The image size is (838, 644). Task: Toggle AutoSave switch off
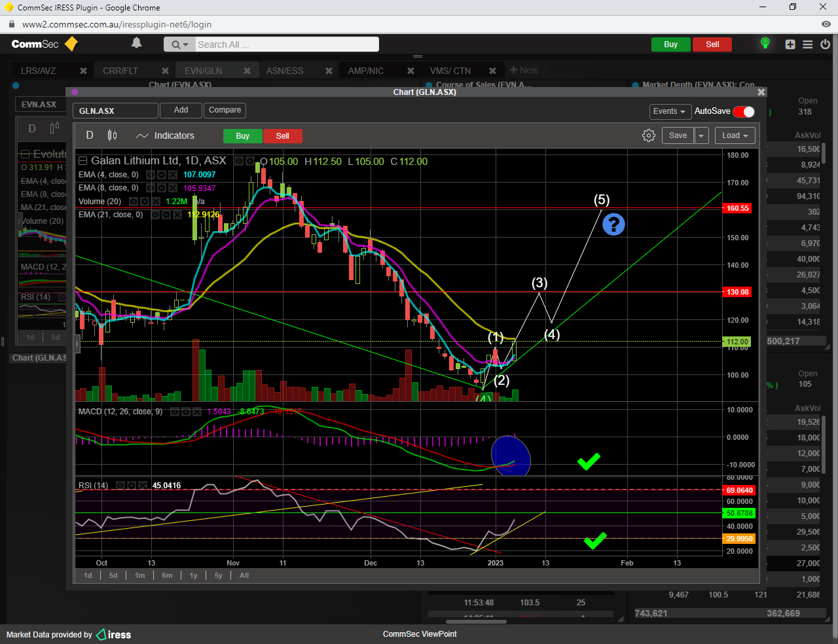[744, 111]
